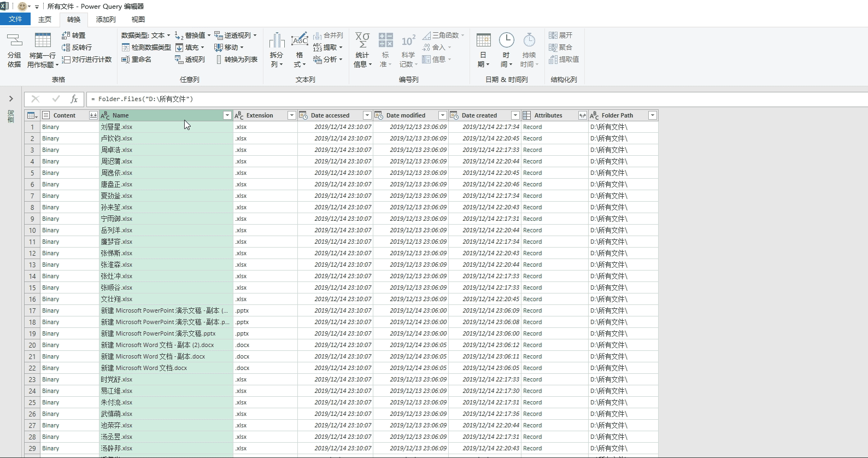This screenshot has height=458, width=868.
Task: Select the Name column header
Action: click(x=166, y=115)
